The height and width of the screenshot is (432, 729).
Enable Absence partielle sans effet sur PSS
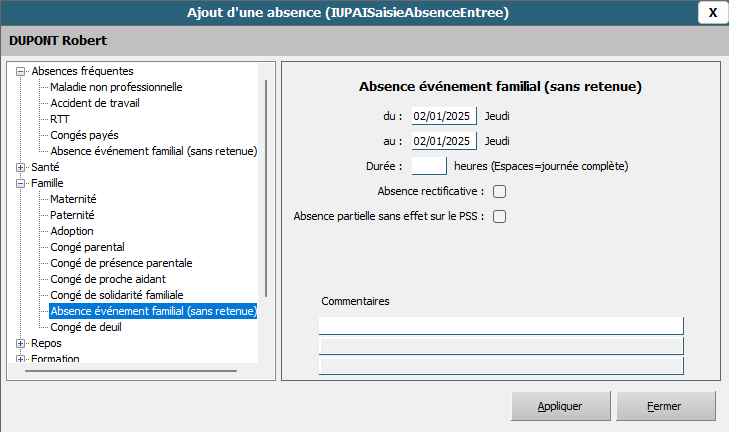499,216
